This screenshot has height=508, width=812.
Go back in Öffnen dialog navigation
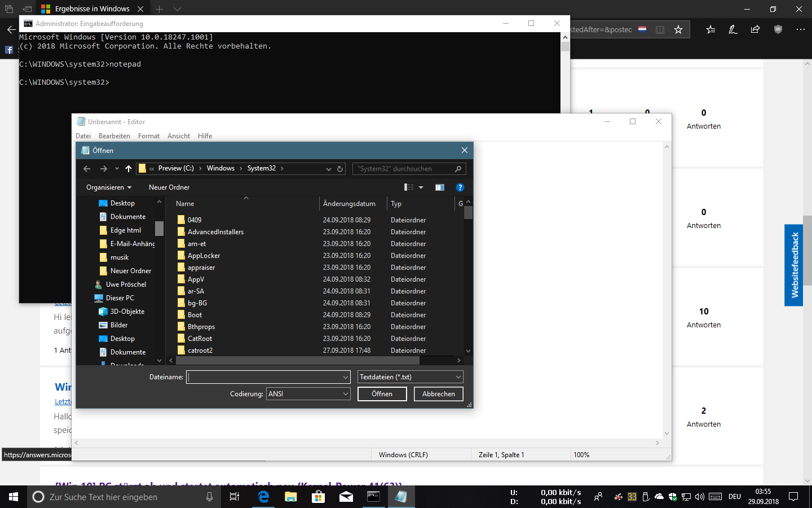[87, 169]
